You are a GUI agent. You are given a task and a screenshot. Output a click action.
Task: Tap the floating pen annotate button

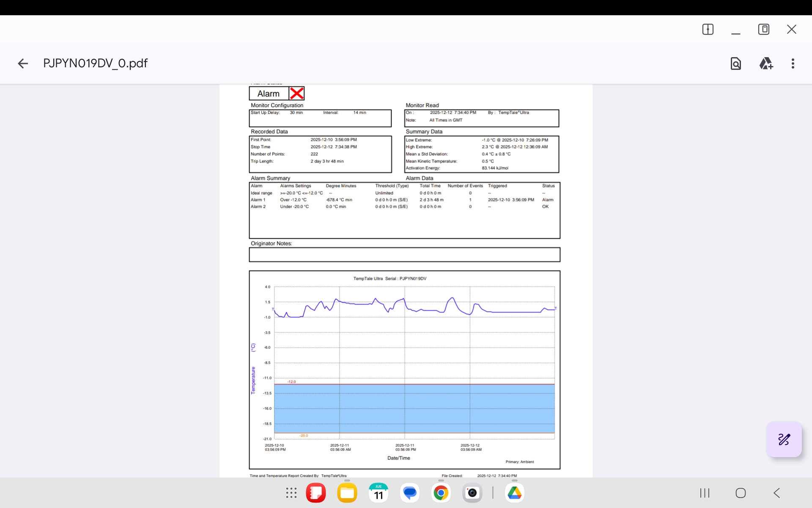(784, 439)
